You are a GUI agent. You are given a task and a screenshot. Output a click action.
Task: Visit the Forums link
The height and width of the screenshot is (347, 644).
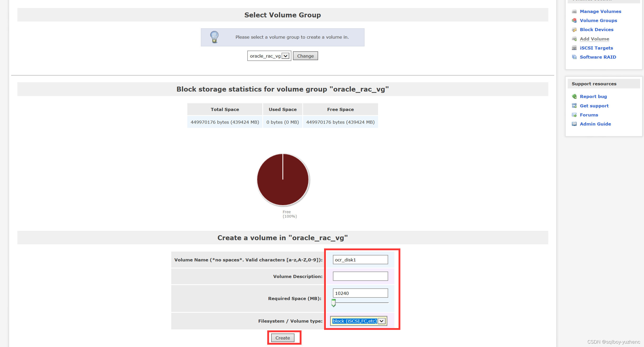(x=589, y=115)
